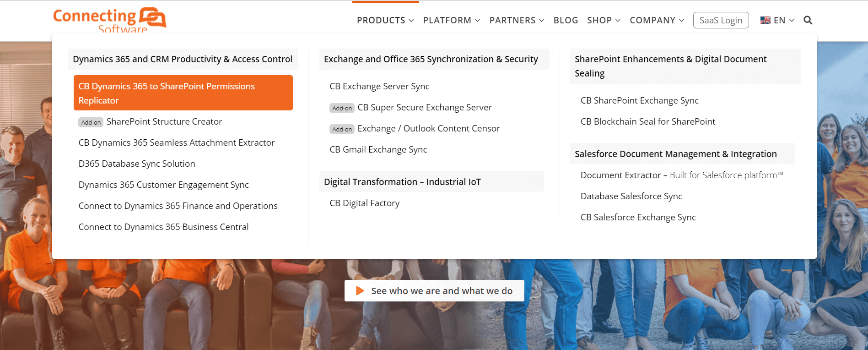
Task: Open the PARTNERS menu
Action: pyautogui.click(x=512, y=20)
